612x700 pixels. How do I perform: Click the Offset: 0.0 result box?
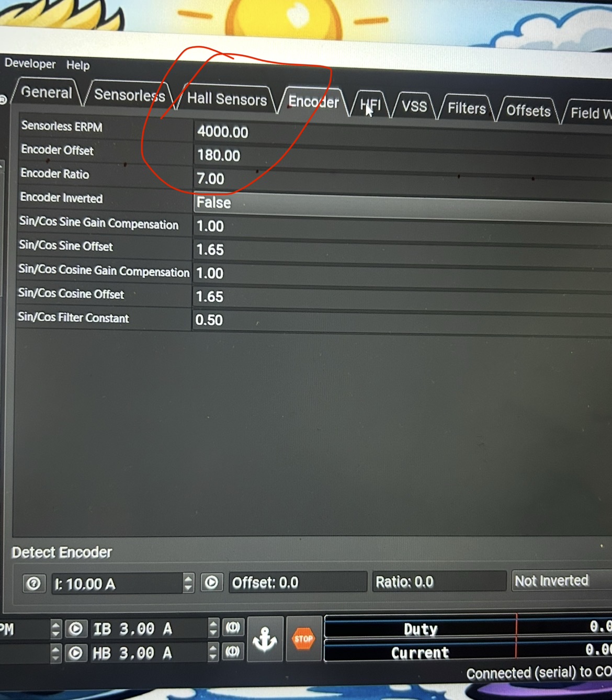(298, 582)
